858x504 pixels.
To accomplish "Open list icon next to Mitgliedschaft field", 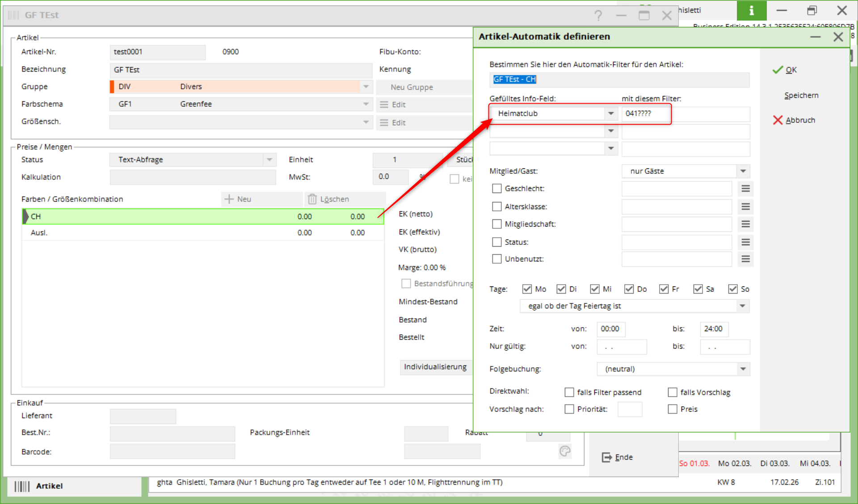I will (x=745, y=224).
